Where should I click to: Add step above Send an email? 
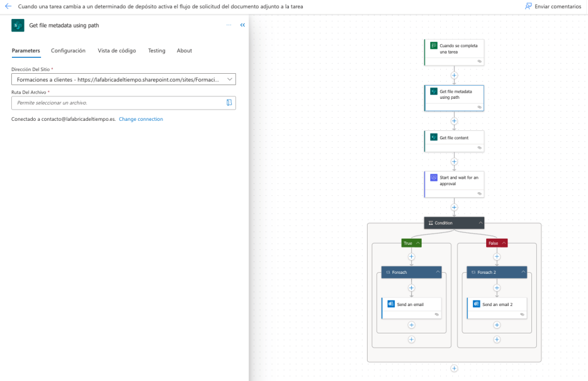[412, 288]
